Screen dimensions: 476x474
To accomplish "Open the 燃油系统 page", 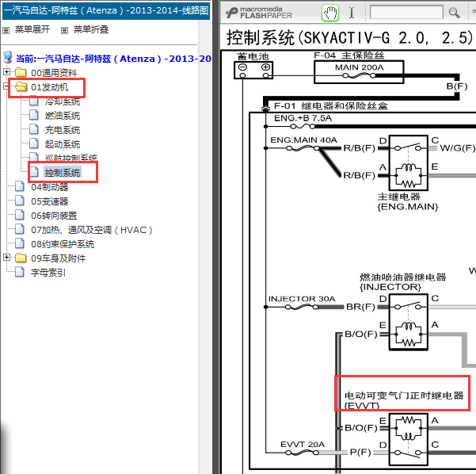I will [x=63, y=116].
